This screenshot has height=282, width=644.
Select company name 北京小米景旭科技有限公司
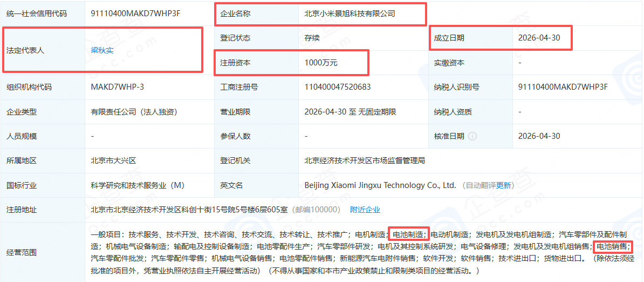pyautogui.click(x=350, y=14)
